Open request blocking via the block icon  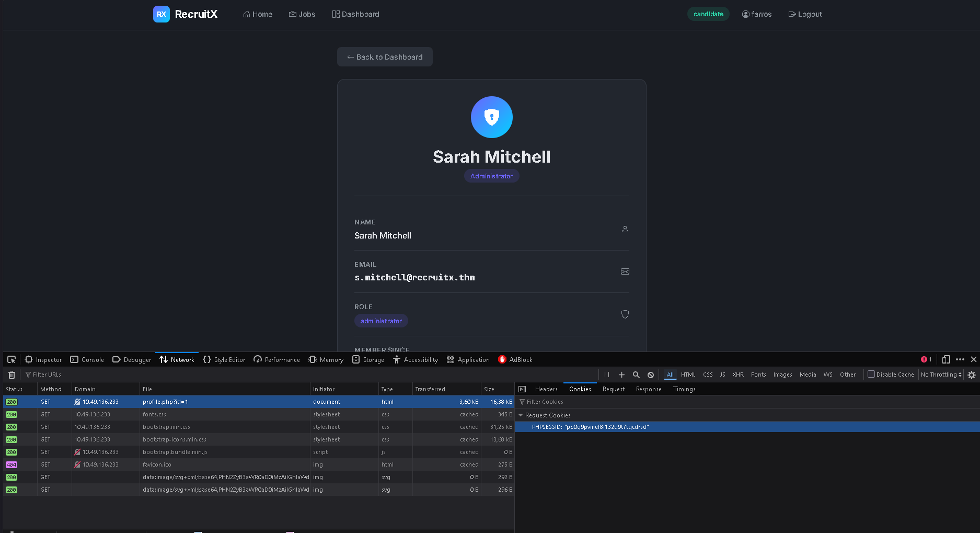click(651, 375)
